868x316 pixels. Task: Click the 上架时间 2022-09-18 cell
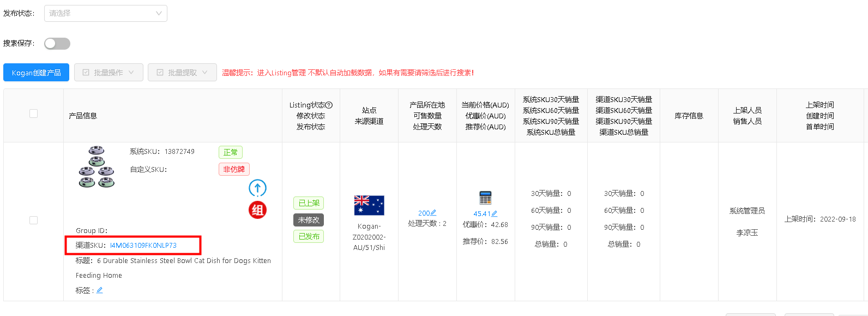(x=820, y=219)
